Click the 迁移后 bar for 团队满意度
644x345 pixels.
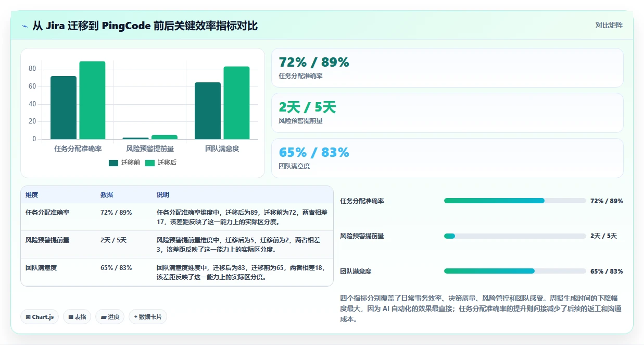click(x=236, y=103)
